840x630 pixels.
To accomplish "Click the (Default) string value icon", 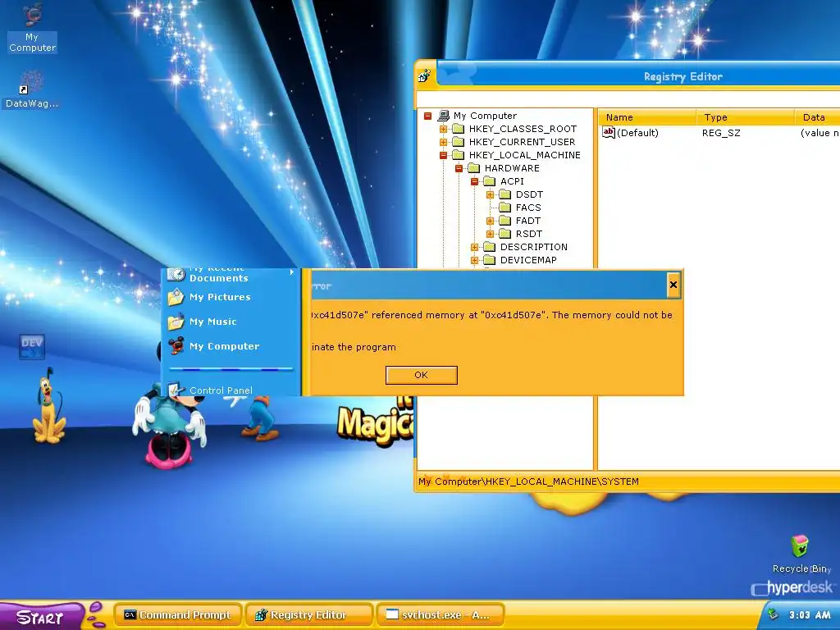I will (x=609, y=132).
